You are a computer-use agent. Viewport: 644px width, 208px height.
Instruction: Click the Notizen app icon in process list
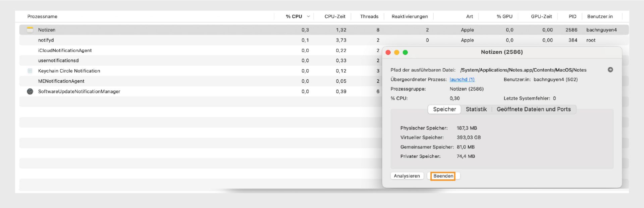pos(30,30)
